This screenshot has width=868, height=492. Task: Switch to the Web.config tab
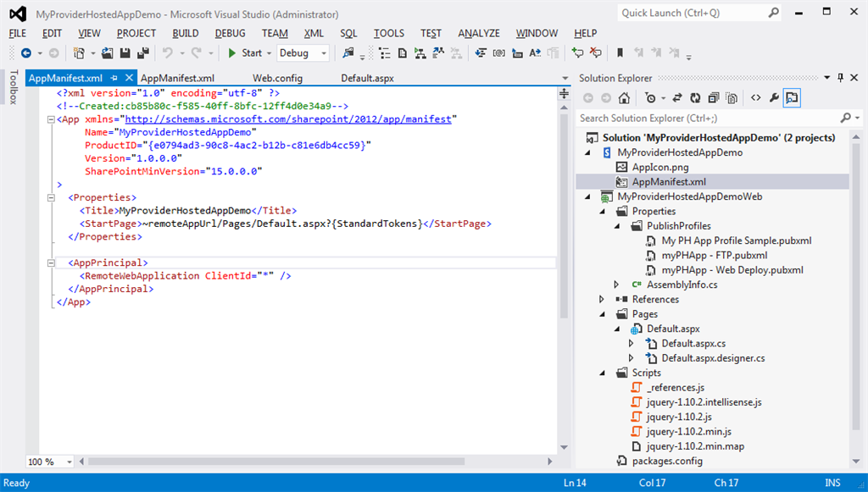[277, 78]
